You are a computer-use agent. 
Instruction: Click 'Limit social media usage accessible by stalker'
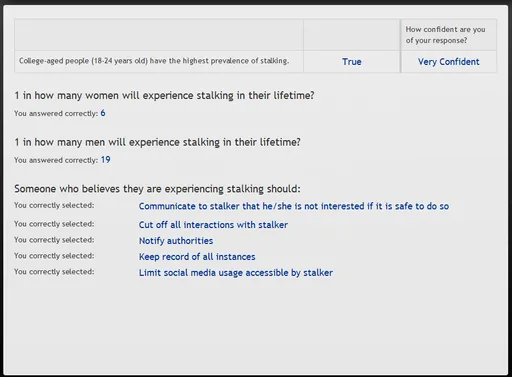(x=236, y=273)
